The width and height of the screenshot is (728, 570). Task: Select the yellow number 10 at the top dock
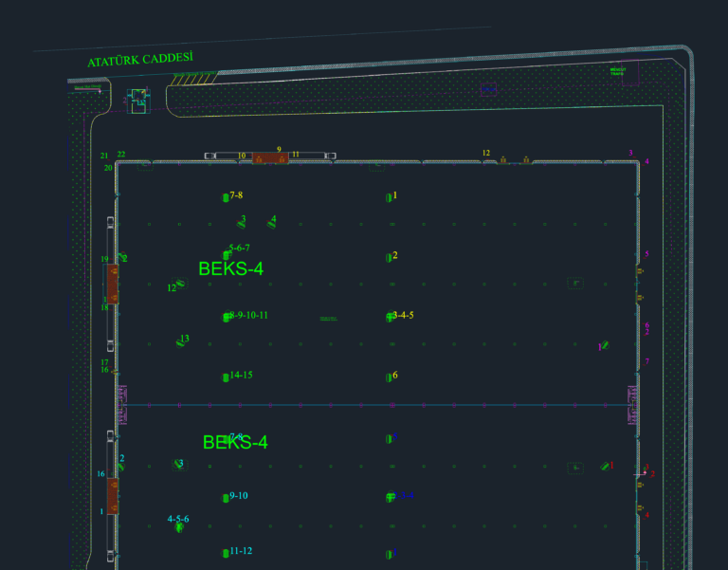(242, 156)
